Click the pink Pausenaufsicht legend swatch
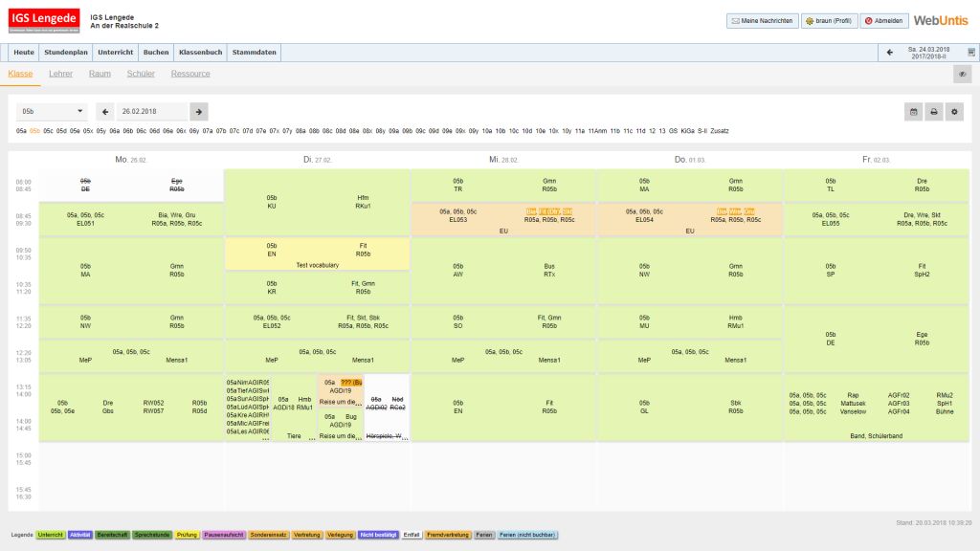This screenshot has height=551, width=980. tap(224, 535)
